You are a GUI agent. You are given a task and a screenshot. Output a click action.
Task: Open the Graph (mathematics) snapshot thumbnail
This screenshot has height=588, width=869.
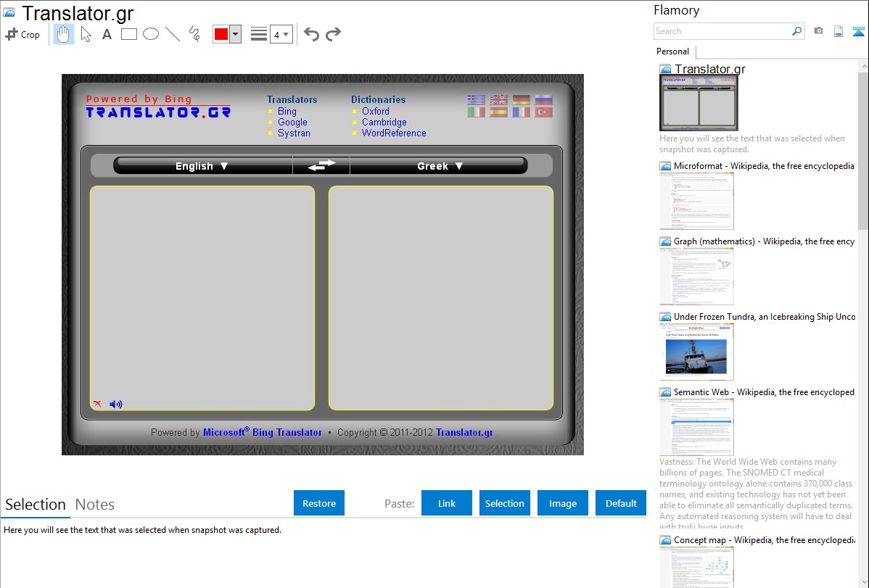tap(696, 276)
